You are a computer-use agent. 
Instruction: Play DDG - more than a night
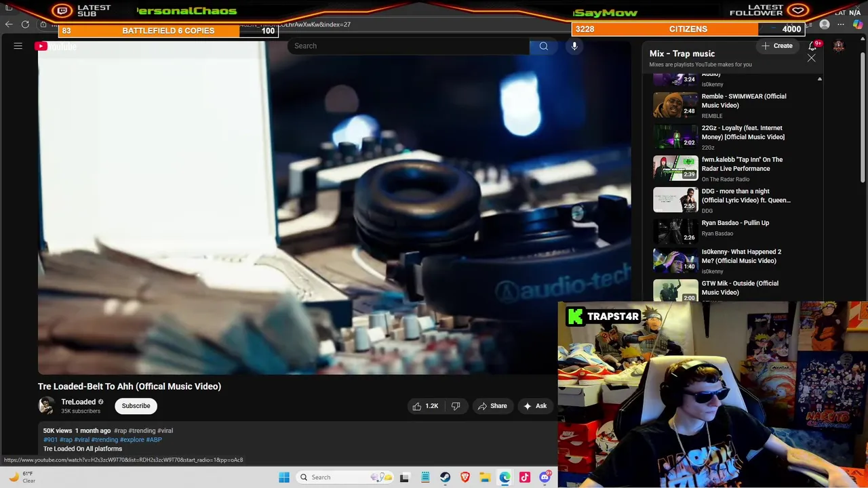click(746, 196)
